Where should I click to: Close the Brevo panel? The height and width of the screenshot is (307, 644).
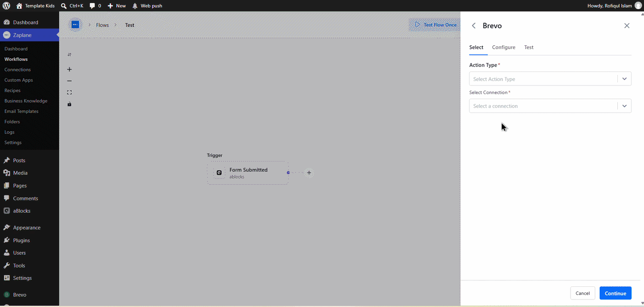(x=627, y=26)
